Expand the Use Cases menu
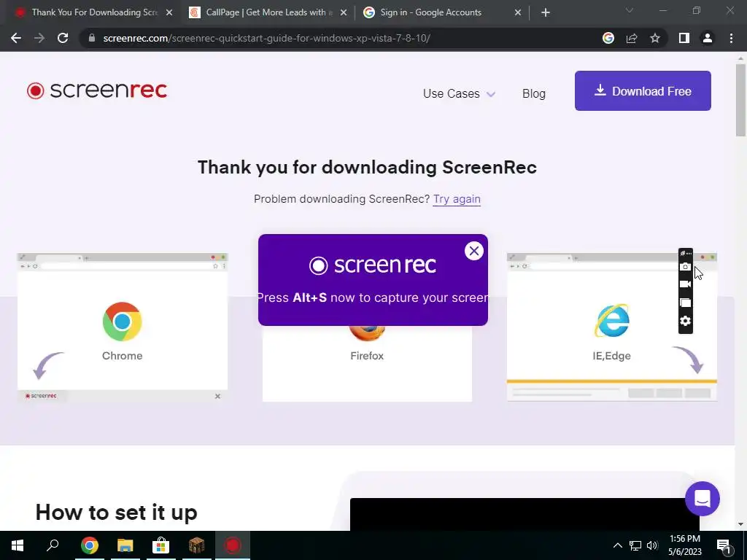The height and width of the screenshot is (560, 747). coord(459,93)
